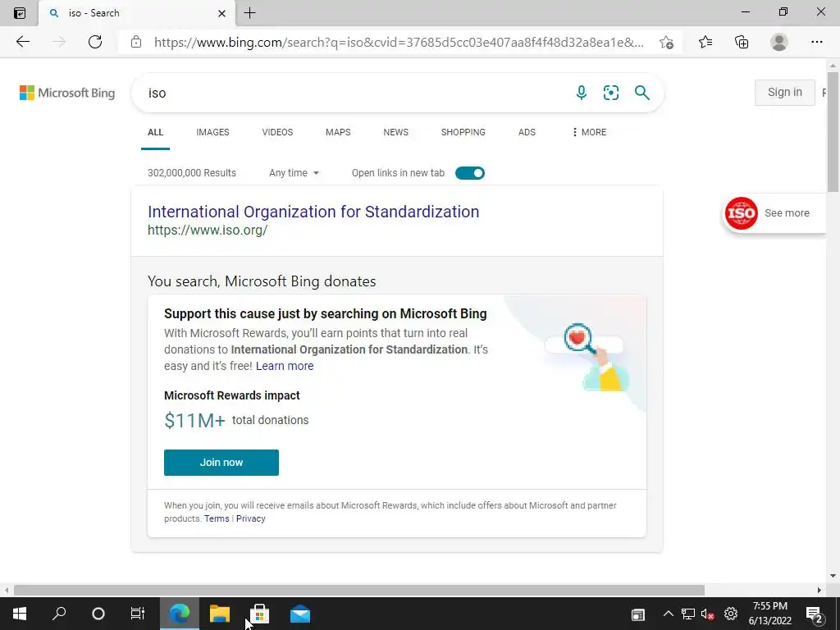Click the Refresh page icon
Screen dimensions: 840x630
(x=95, y=42)
